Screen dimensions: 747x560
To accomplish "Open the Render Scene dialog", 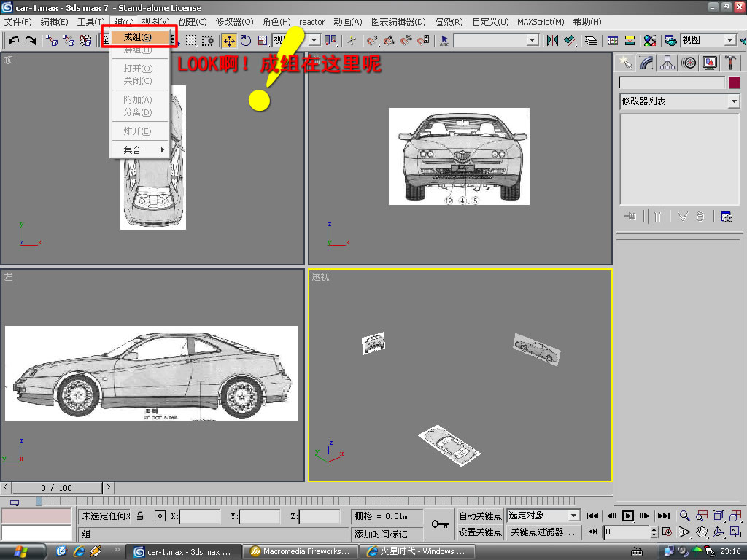I will pyautogui.click(x=671, y=41).
